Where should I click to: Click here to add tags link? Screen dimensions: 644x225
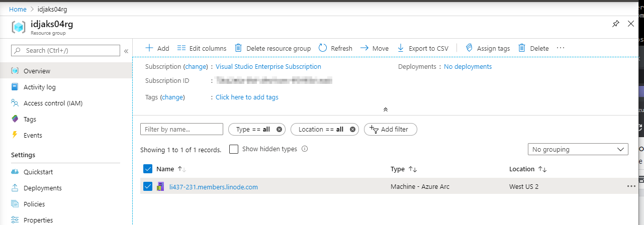(247, 97)
